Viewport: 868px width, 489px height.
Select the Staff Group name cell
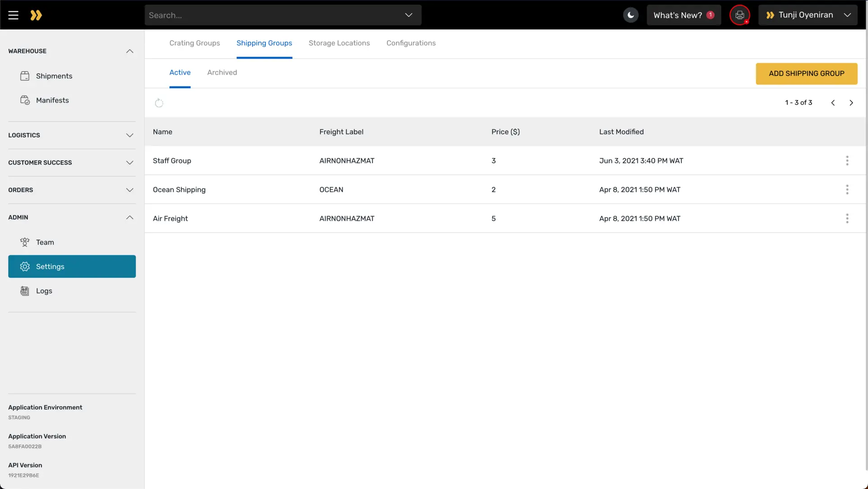pyautogui.click(x=172, y=161)
